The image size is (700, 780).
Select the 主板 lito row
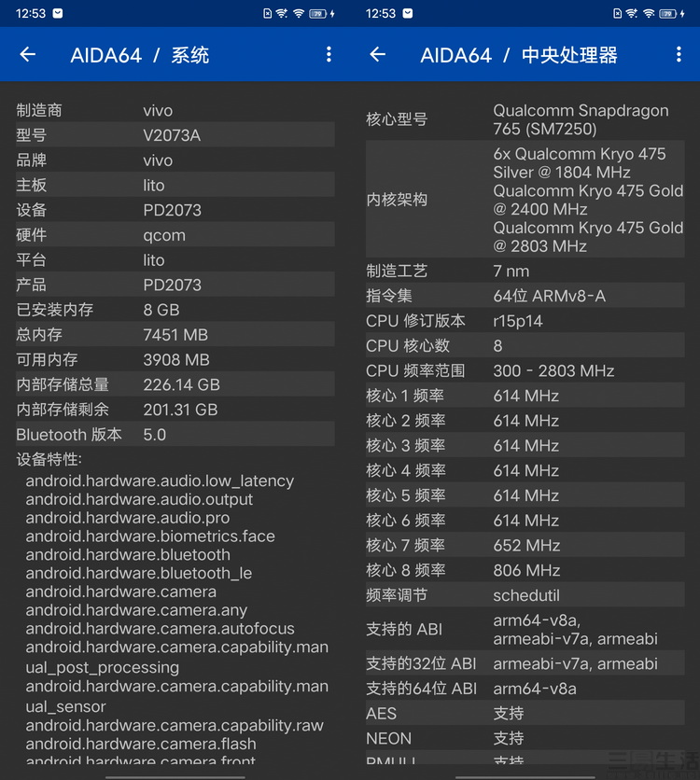click(175, 185)
